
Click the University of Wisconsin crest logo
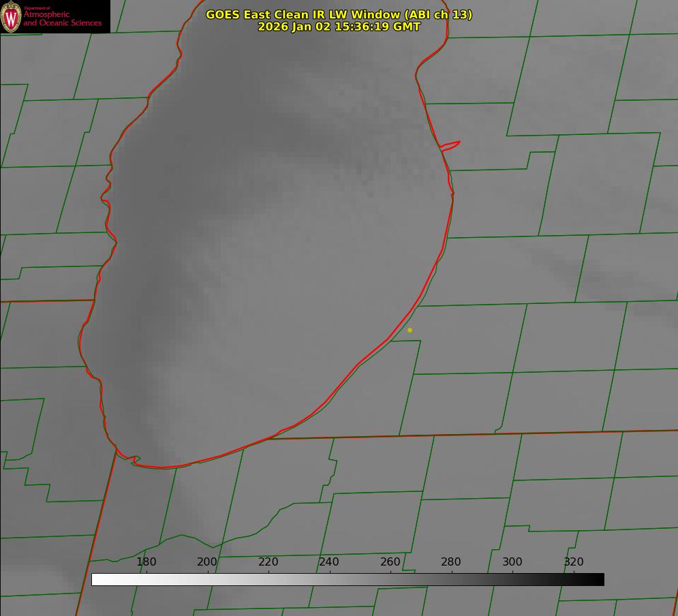pos(11,16)
